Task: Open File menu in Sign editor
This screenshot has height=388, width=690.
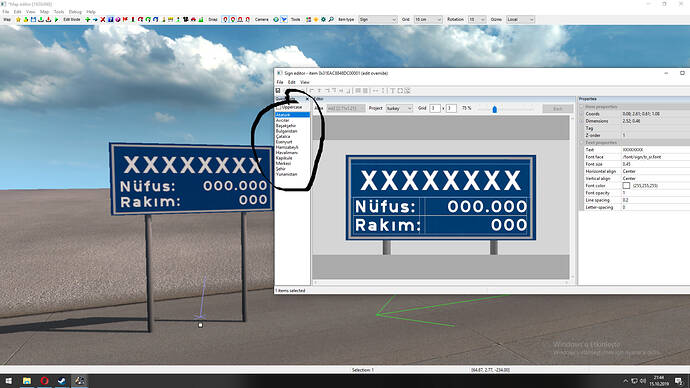Action: (x=280, y=82)
